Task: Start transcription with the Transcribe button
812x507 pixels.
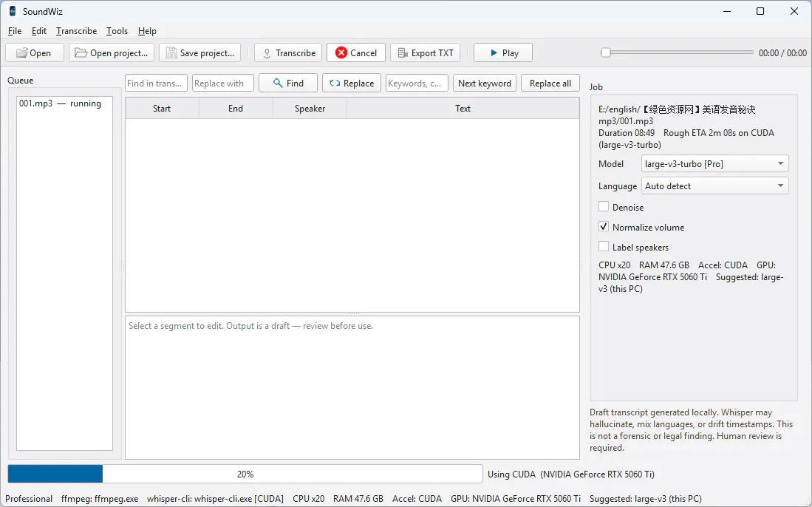Action: tap(288, 52)
